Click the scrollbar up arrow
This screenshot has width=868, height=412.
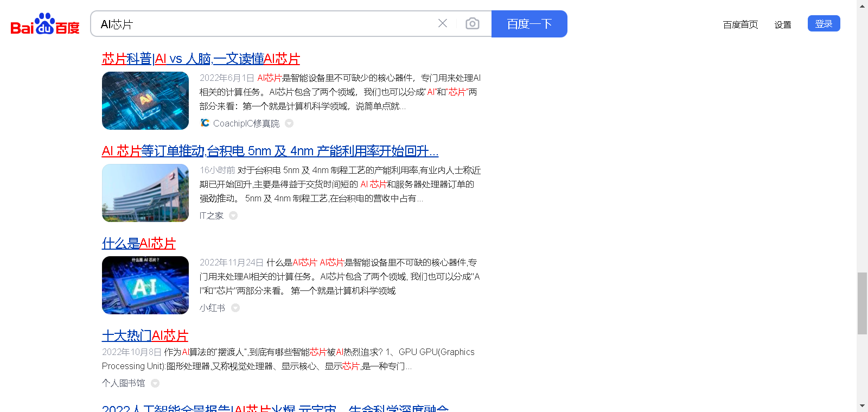862,5
